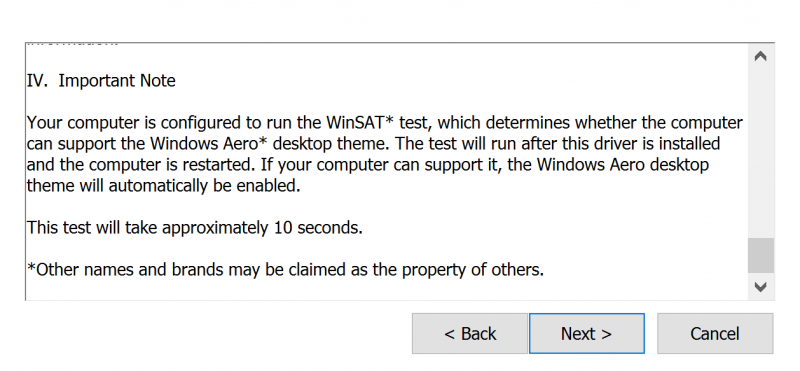Go back with the < Back button
Viewport: 800px width, 371px height.
coord(470,334)
